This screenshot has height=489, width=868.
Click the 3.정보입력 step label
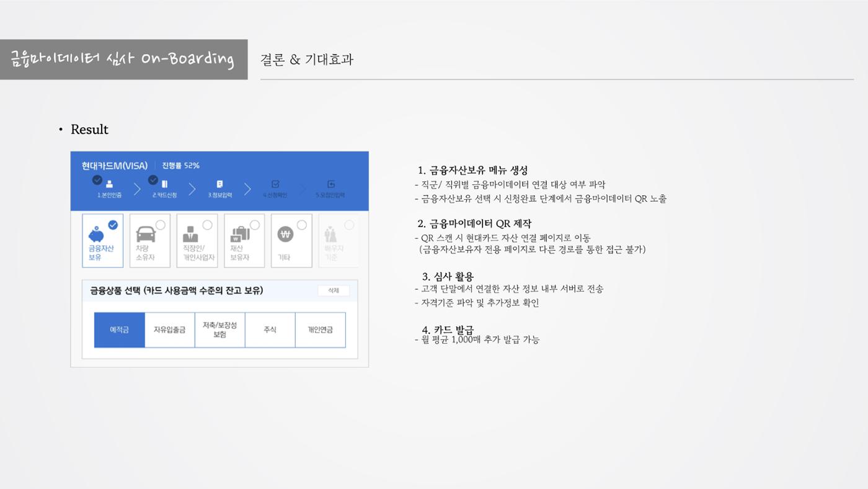click(x=220, y=195)
